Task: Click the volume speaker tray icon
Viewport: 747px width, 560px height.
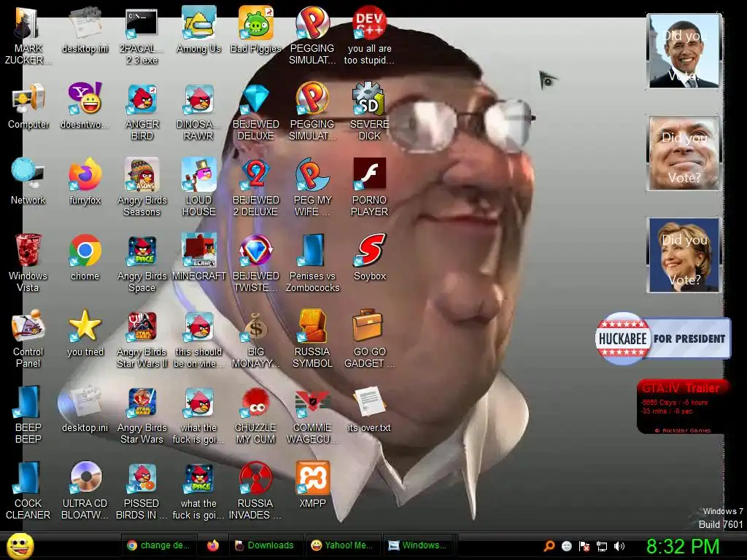Action: [x=619, y=545]
